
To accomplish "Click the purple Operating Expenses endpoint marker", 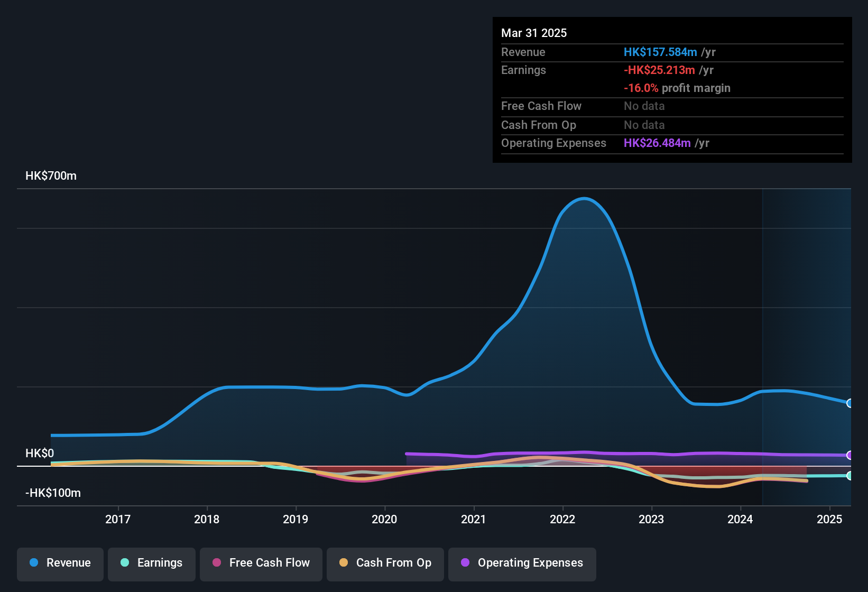I will coord(850,455).
